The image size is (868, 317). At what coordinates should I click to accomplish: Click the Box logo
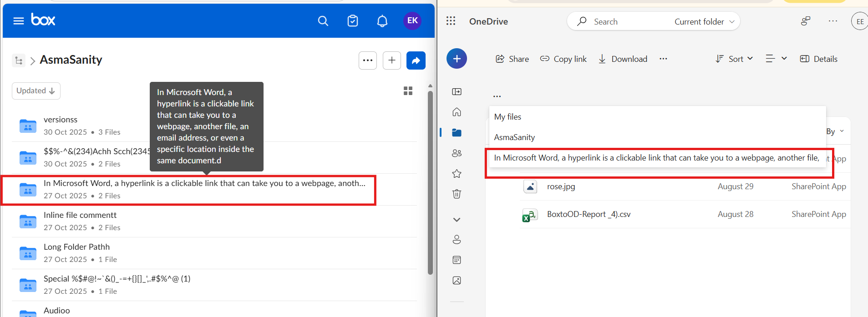[43, 20]
